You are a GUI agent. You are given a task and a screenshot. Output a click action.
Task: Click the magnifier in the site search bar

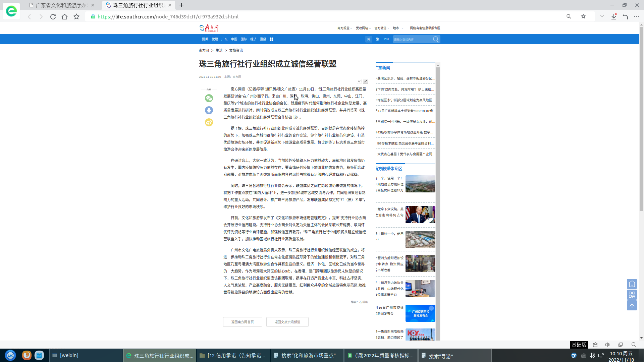pyautogui.click(x=435, y=39)
